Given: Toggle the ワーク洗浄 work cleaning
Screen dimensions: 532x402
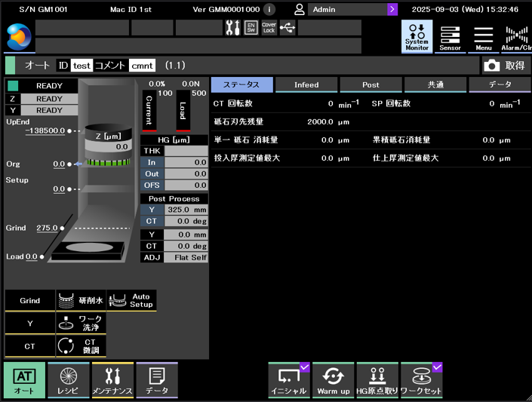Looking at the screenshot, I should click(81, 324).
